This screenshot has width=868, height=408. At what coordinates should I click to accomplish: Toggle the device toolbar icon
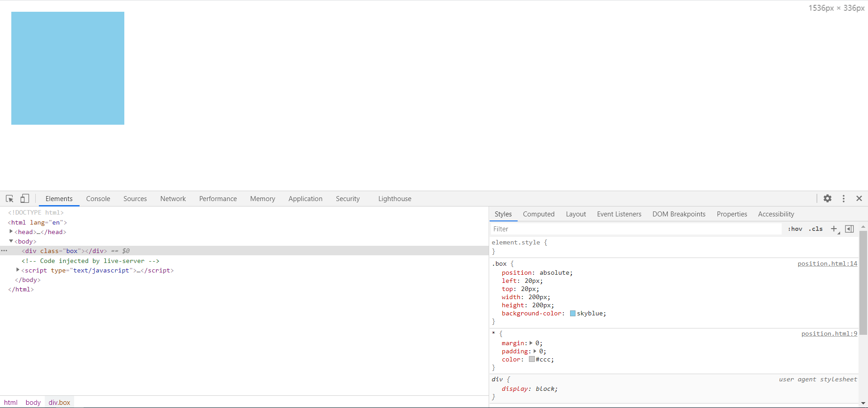tap(25, 199)
